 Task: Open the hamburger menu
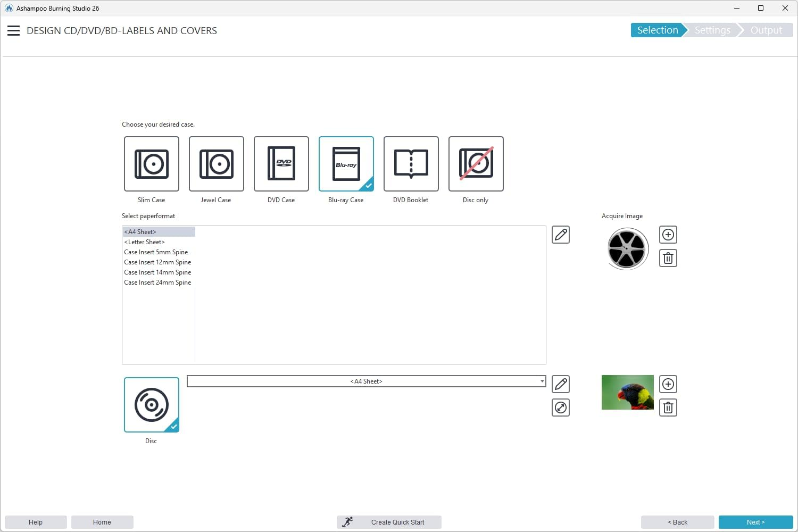click(x=13, y=30)
